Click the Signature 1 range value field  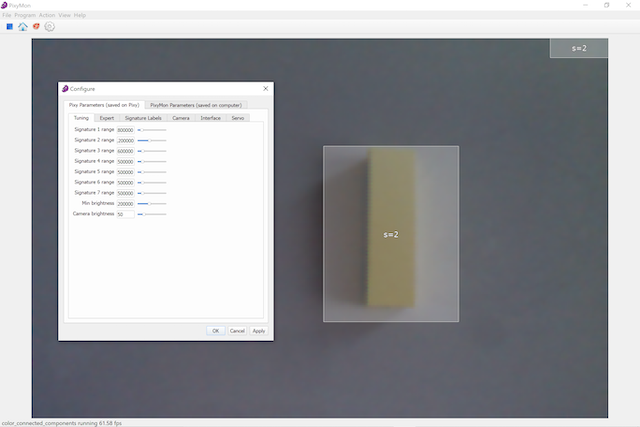(x=125, y=130)
